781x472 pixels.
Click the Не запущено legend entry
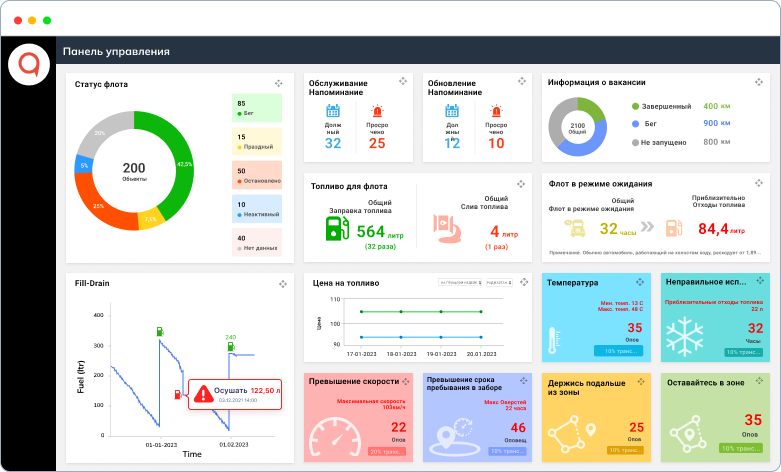[659, 142]
